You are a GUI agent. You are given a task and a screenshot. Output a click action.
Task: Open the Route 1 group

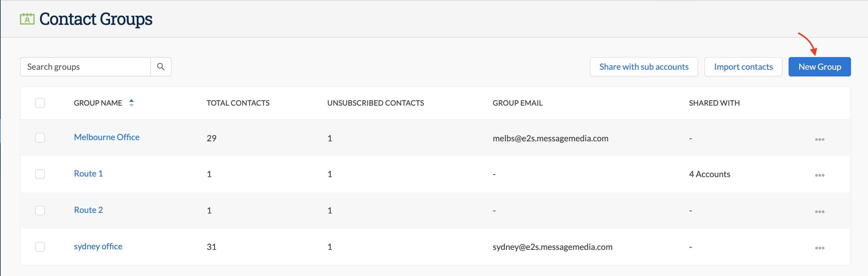pos(88,174)
